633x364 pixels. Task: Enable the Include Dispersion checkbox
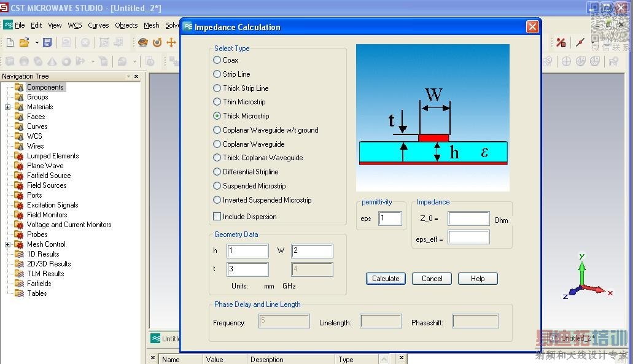(217, 216)
